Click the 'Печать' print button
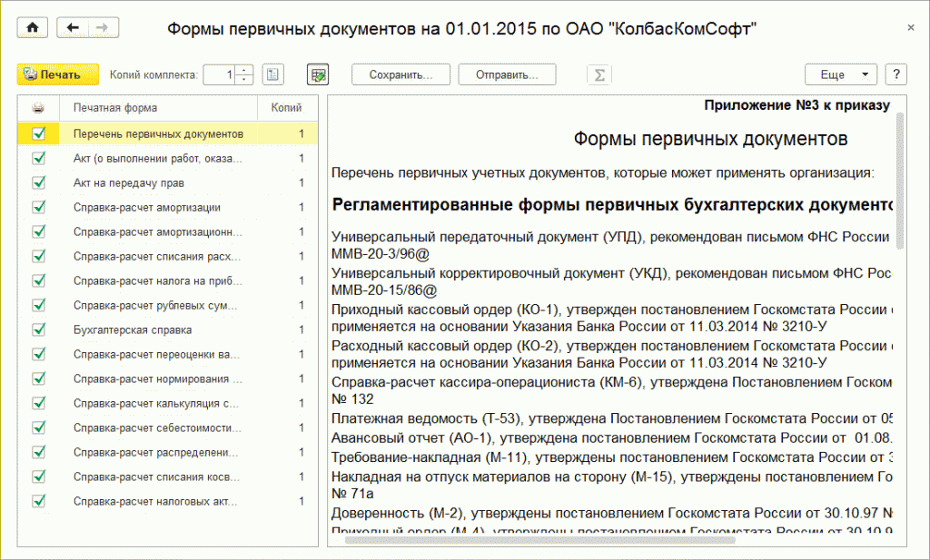The image size is (930, 560). 57,74
